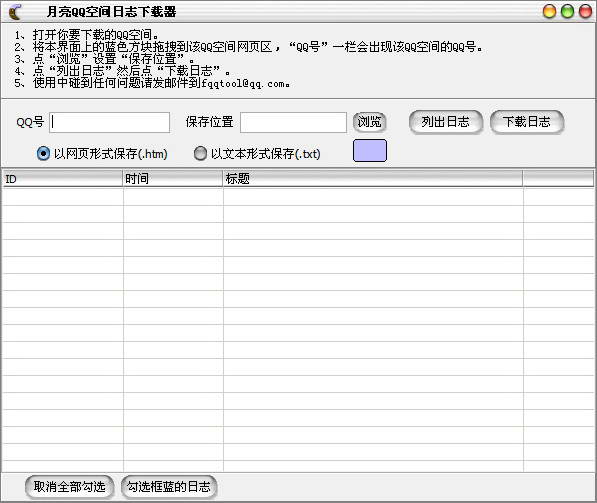597x503 pixels.
Task: Click the green maximize circle button
Action: point(567,11)
